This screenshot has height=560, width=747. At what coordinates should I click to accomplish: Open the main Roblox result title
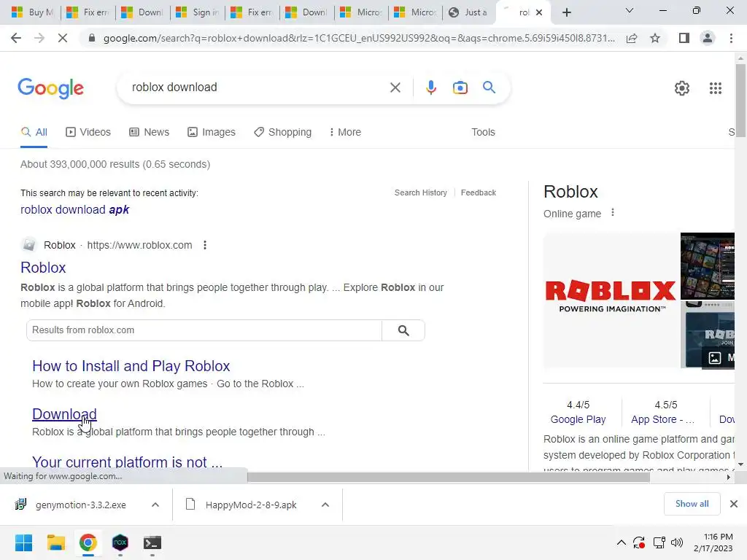pyautogui.click(x=43, y=268)
